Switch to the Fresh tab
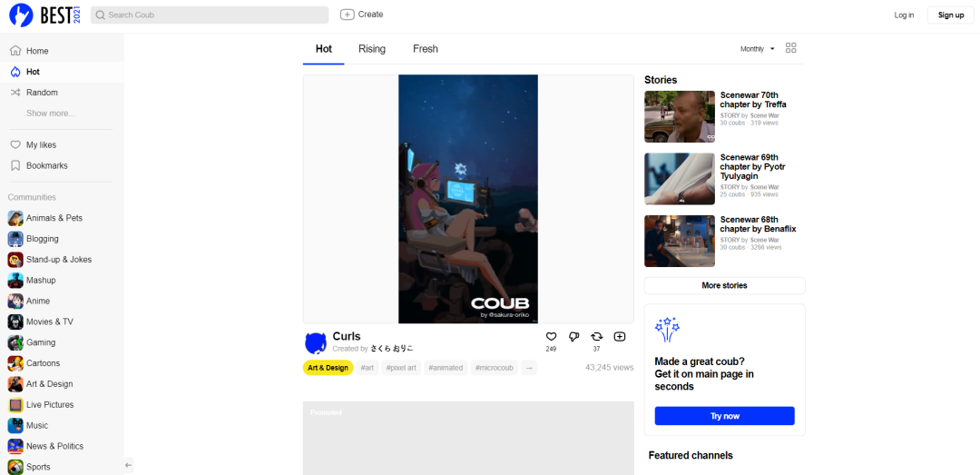This screenshot has width=980, height=475. coord(426,49)
